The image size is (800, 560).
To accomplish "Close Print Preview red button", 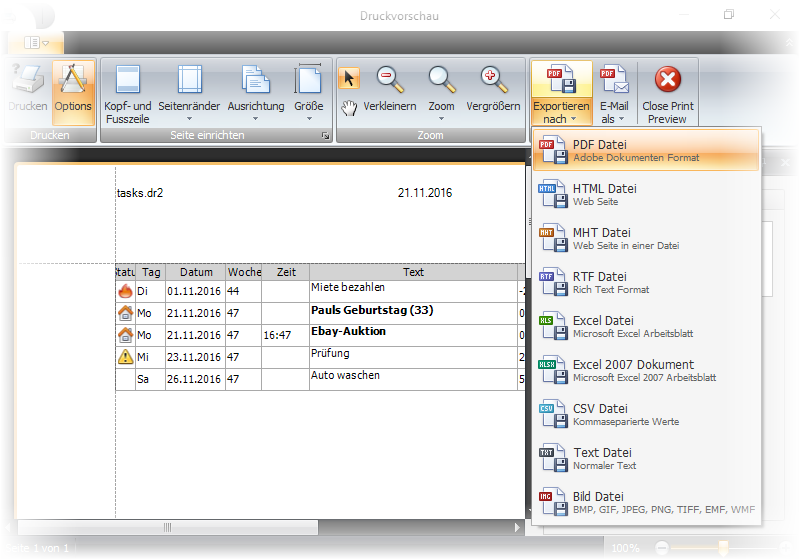I will (x=668, y=93).
